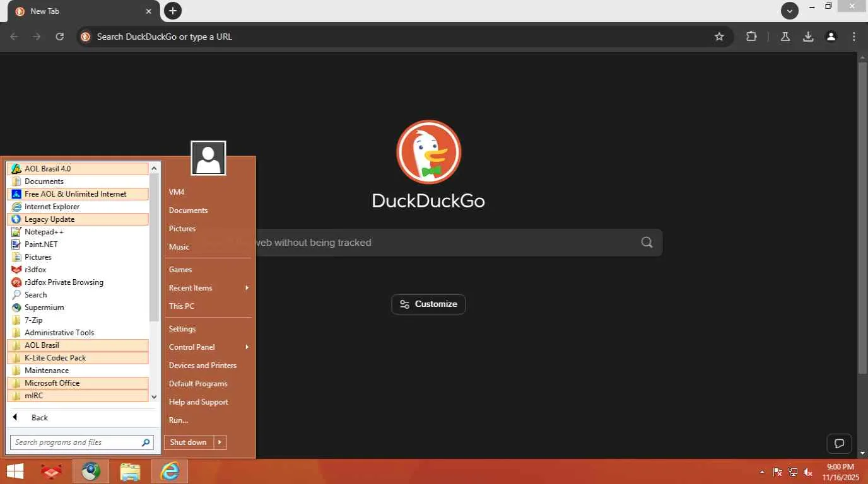The height and width of the screenshot is (484, 868).
Task: Expand the AOL Brasil folder
Action: (x=78, y=345)
